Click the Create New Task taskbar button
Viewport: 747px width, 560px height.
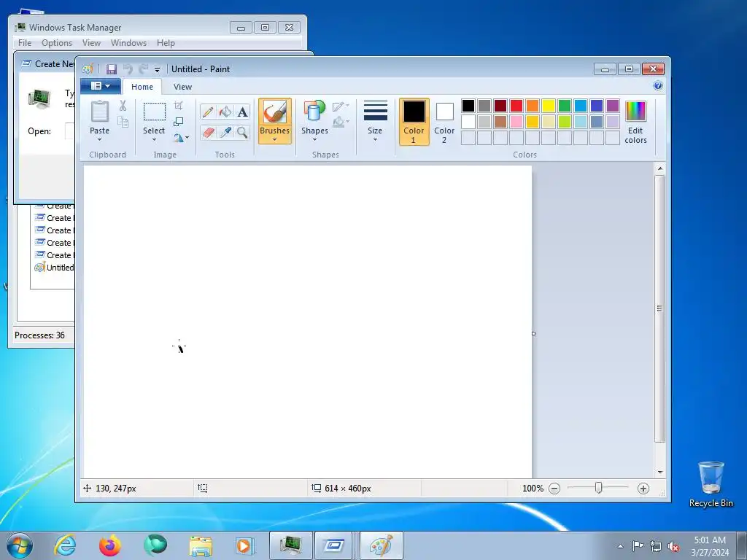tap(333, 545)
